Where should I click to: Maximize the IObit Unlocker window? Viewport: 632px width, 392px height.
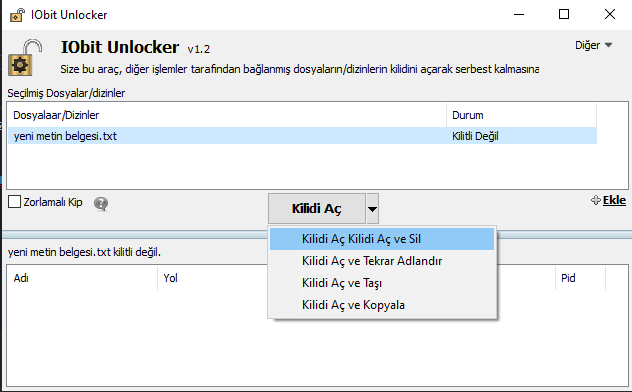tap(564, 15)
